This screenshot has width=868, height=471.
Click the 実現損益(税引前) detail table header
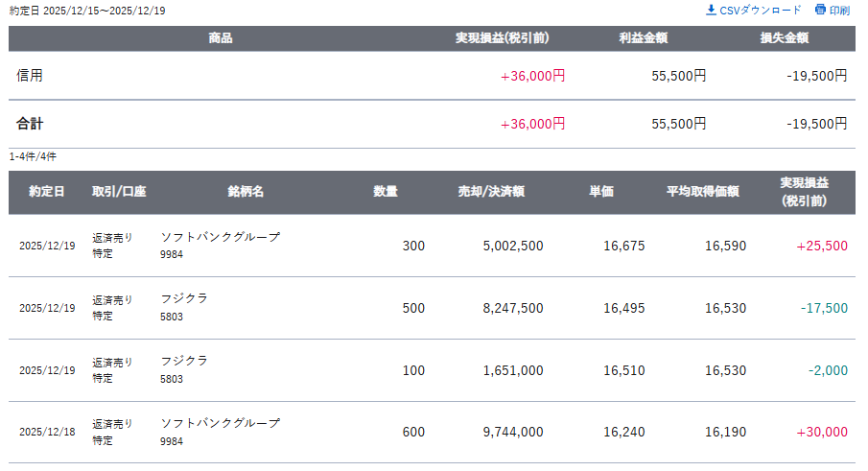(x=804, y=192)
